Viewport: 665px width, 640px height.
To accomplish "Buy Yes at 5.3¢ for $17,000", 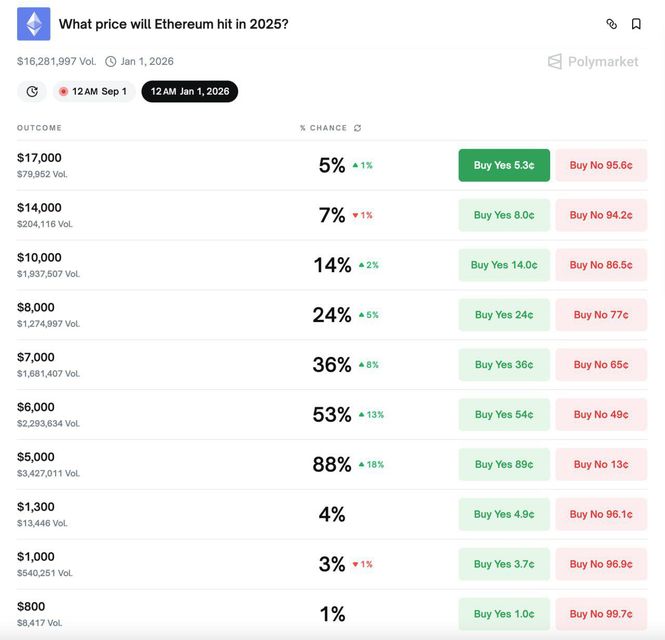I will pos(504,165).
